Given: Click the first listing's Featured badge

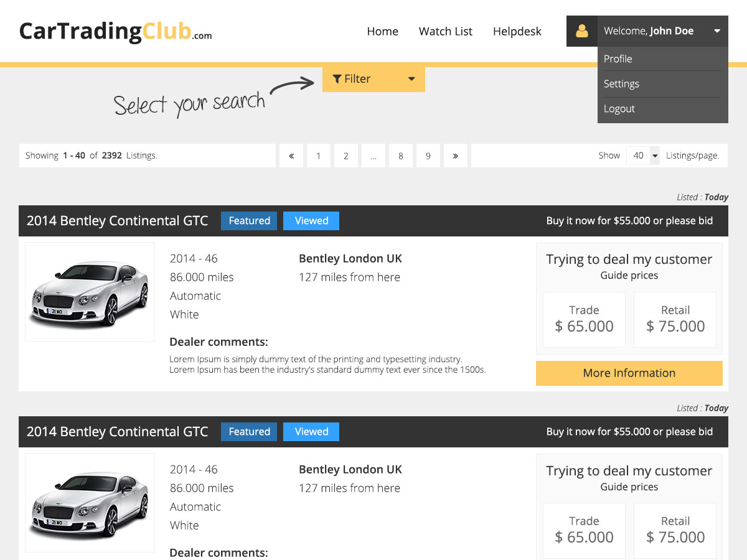Looking at the screenshot, I should point(249,221).
